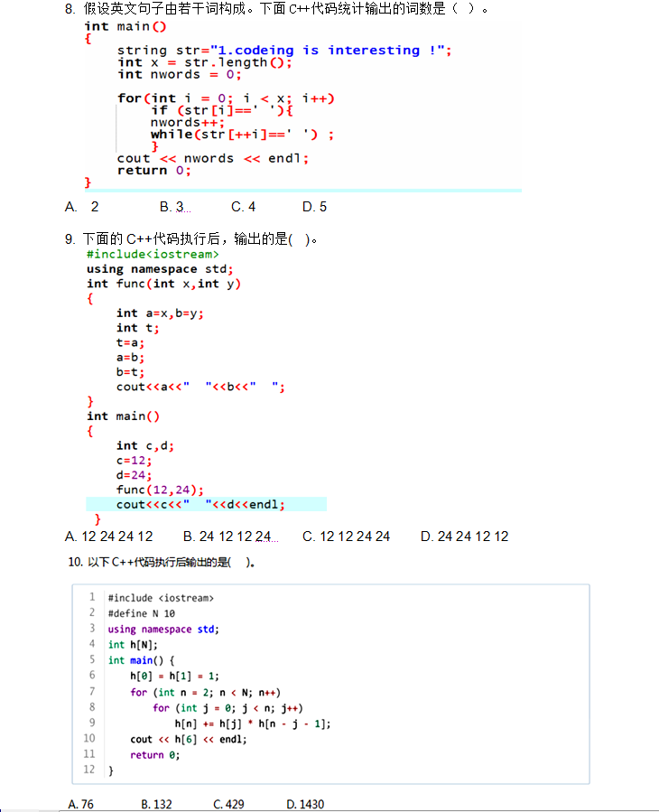Choose answer A. 12 24 24 12
This screenshot has height=812, width=659.
tap(109, 537)
